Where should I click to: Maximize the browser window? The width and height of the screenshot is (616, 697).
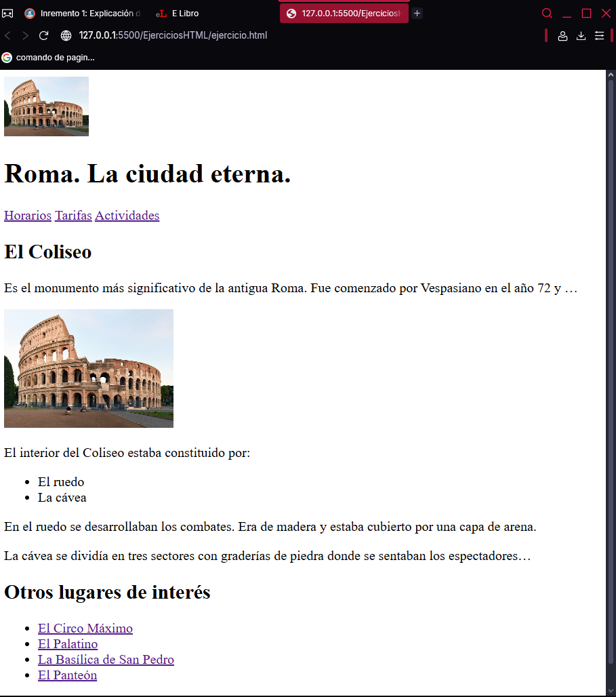(586, 14)
